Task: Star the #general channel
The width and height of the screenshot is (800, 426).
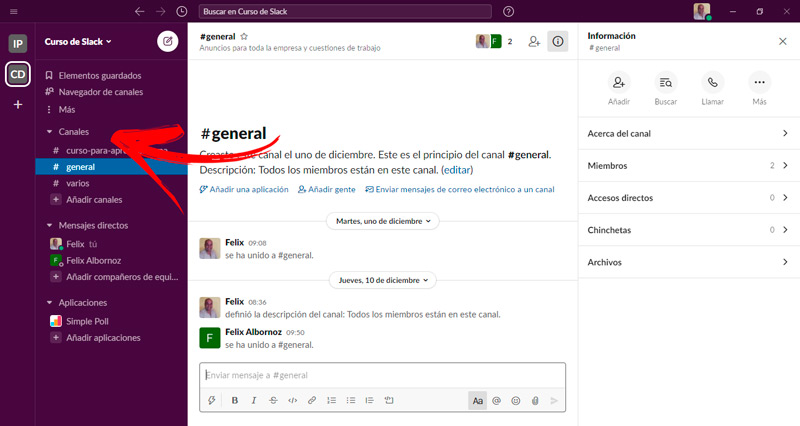Action: [244, 36]
